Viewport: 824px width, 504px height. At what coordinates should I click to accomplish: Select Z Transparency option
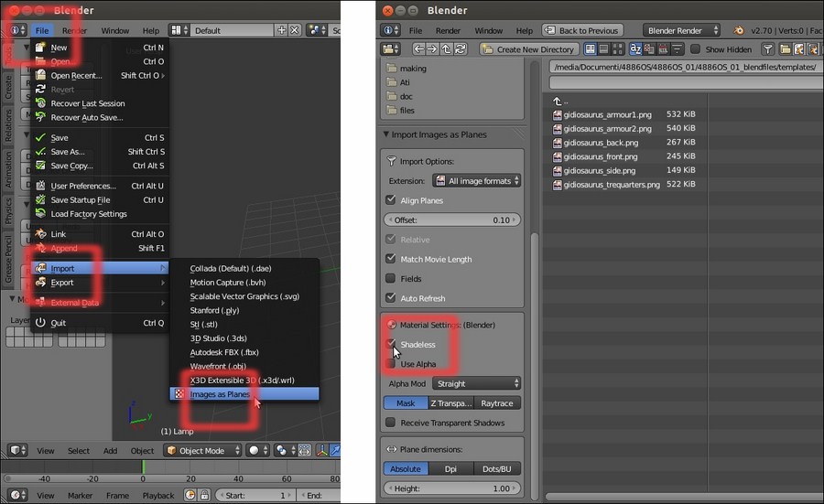click(x=450, y=403)
